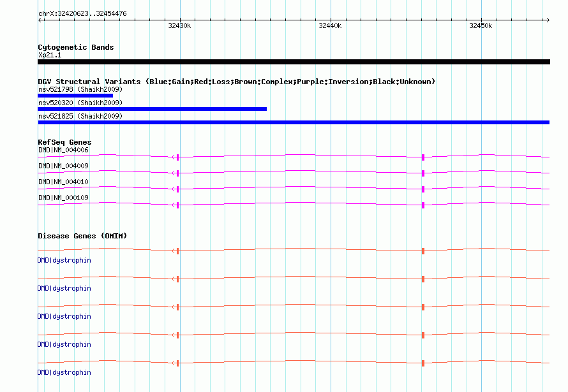Click the Xp21.1 band label

(x=50, y=55)
